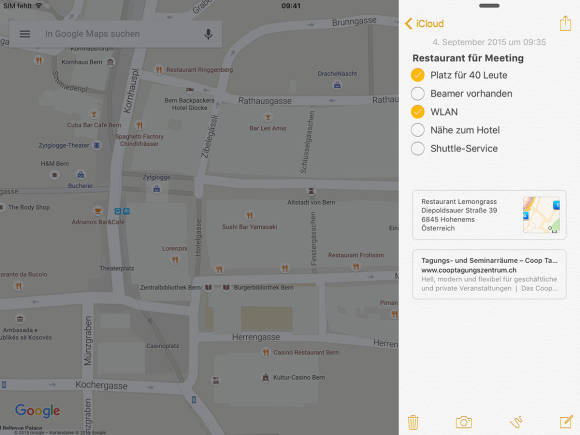Screen dimensions: 580x435
Task: Open the Google Maps hamburger menu
Action: (25, 34)
